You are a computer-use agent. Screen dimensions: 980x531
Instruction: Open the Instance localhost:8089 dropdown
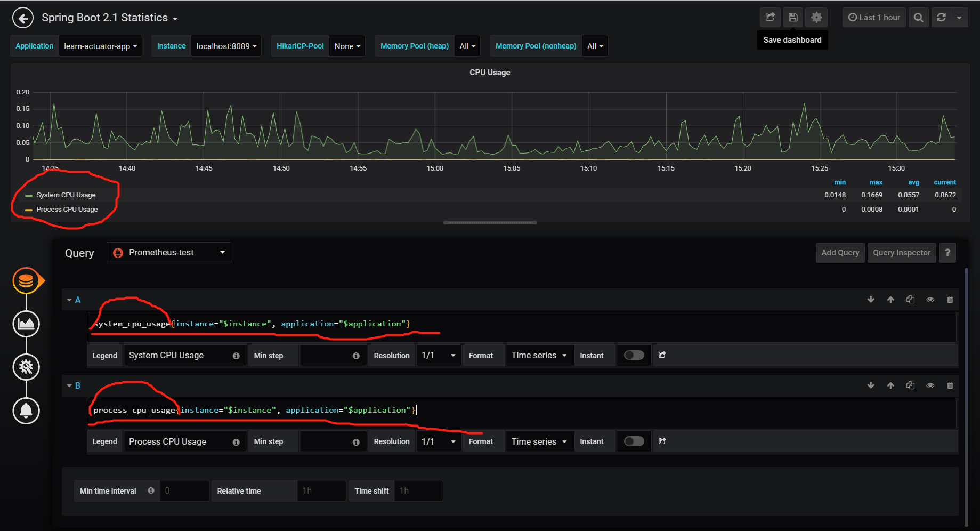coord(226,46)
